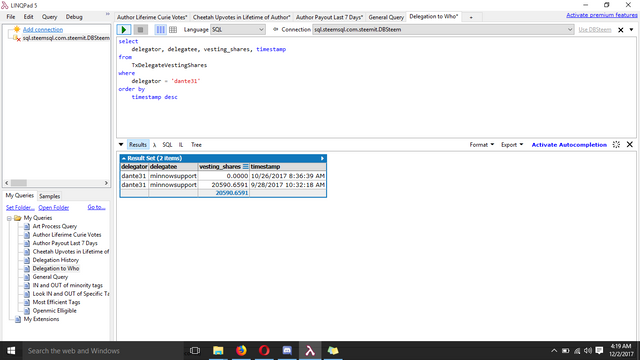Click the 20590.6591 total value

click(231, 193)
